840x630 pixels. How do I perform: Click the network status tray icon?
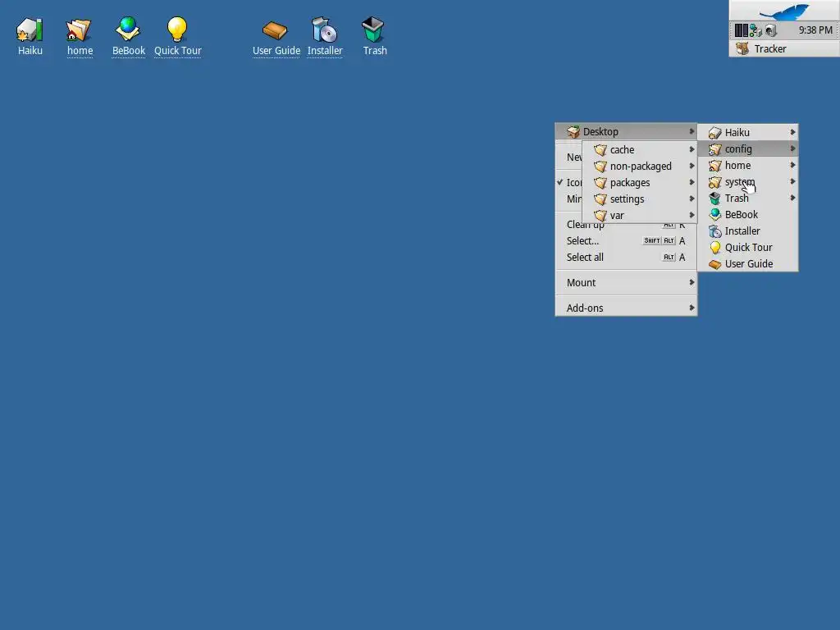756,30
